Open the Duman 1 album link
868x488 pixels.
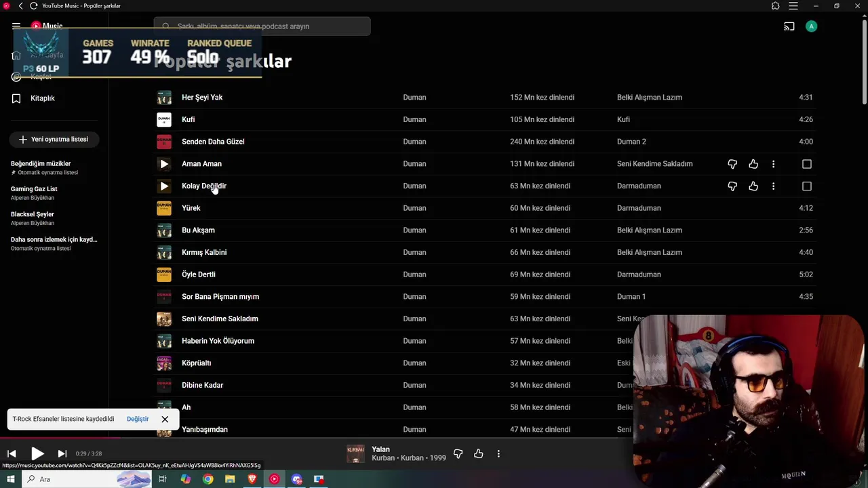click(631, 297)
